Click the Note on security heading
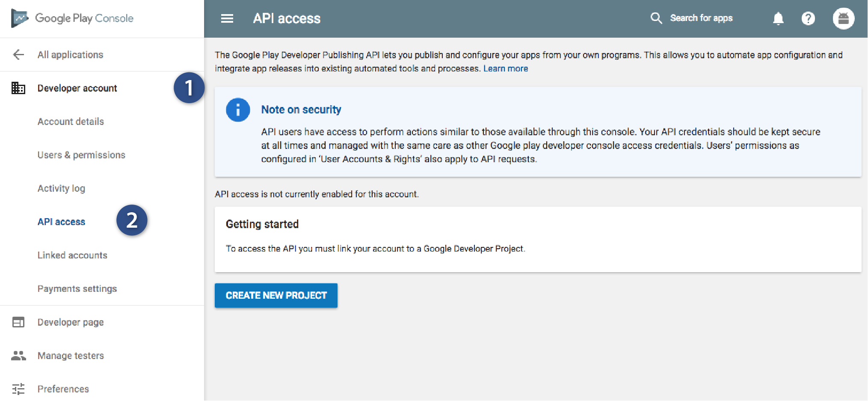Screen dimensions: 868x401 [x=301, y=110]
